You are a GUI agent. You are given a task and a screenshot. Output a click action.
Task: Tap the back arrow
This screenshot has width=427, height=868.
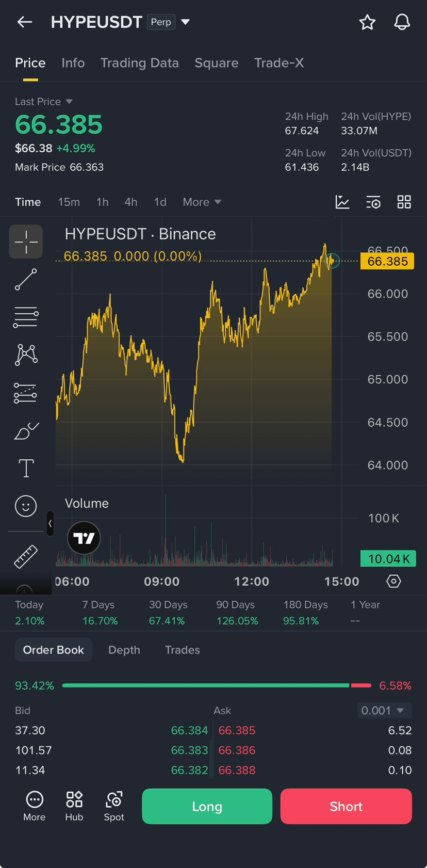(x=25, y=22)
